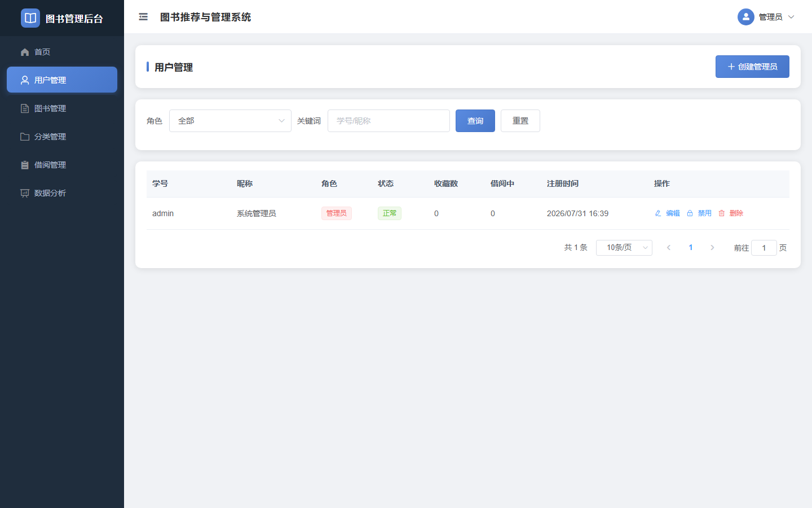The width and height of the screenshot is (812, 508).
Task: Click the administrator avatar icon
Action: 746,17
